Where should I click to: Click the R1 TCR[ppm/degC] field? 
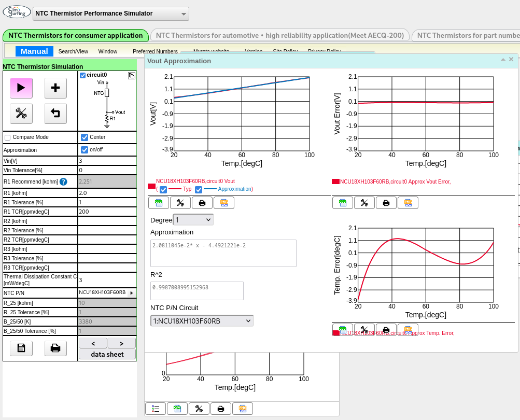[x=107, y=212]
